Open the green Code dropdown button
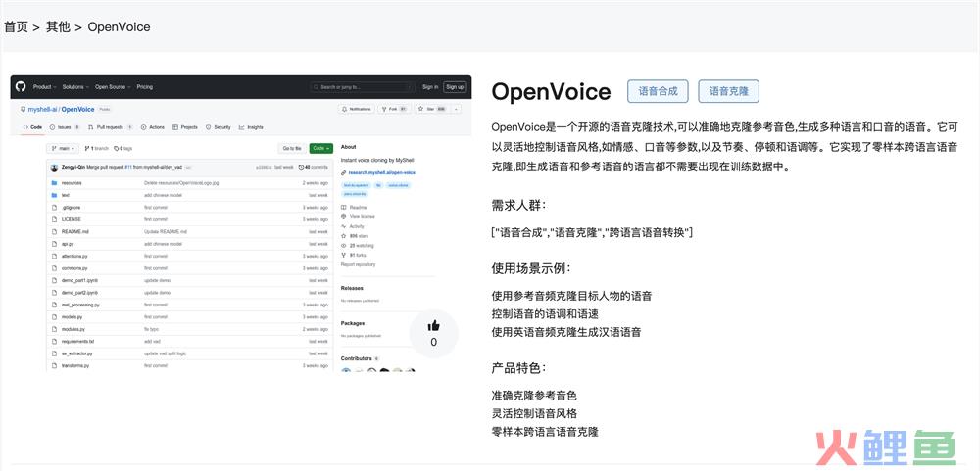This screenshot has height=471, width=980. [320, 148]
